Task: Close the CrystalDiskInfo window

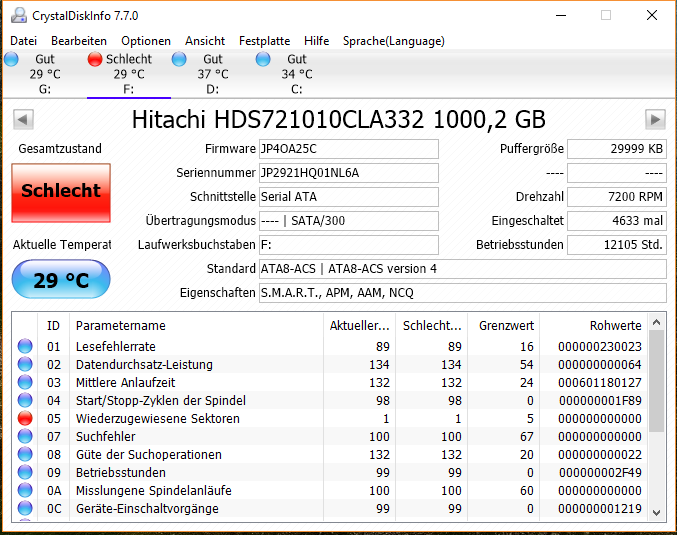Action: 652,16
